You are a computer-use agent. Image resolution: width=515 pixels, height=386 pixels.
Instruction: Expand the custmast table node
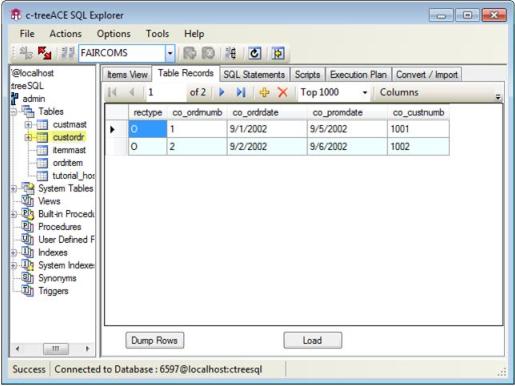[x=29, y=125]
